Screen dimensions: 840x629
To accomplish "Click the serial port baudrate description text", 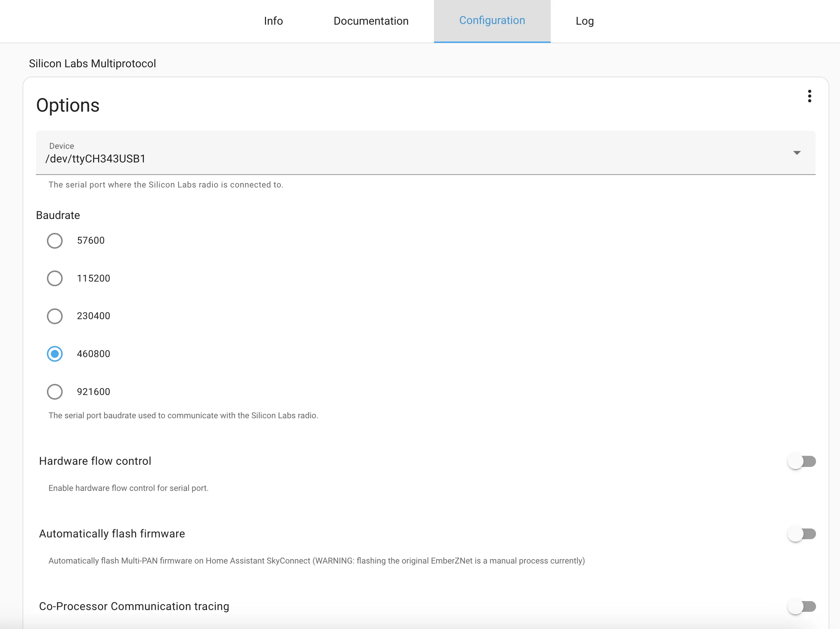I will [183, 415].
